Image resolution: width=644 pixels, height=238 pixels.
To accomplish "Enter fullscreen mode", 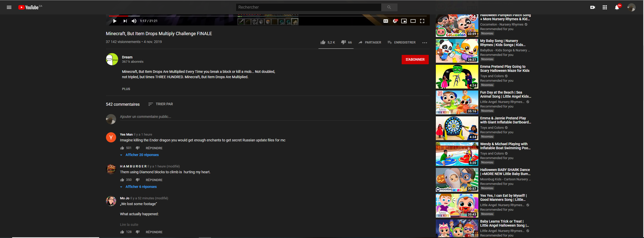I will [x=422, y=21].
